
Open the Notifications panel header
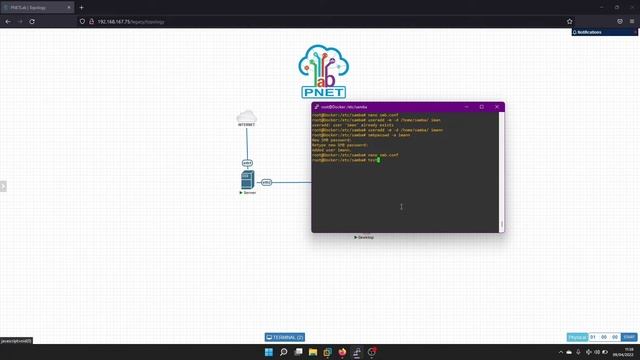pyautogui.click(x=604, y=32)
